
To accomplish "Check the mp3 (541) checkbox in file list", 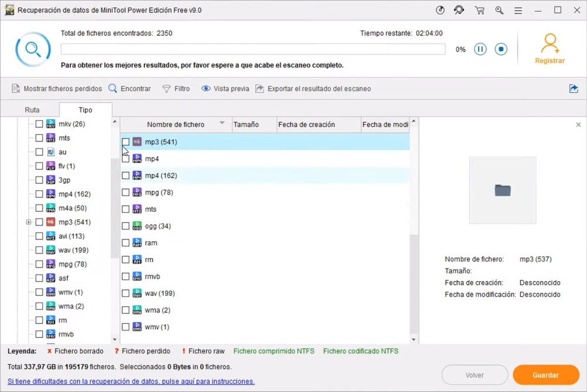I will (x=126, y=142).
